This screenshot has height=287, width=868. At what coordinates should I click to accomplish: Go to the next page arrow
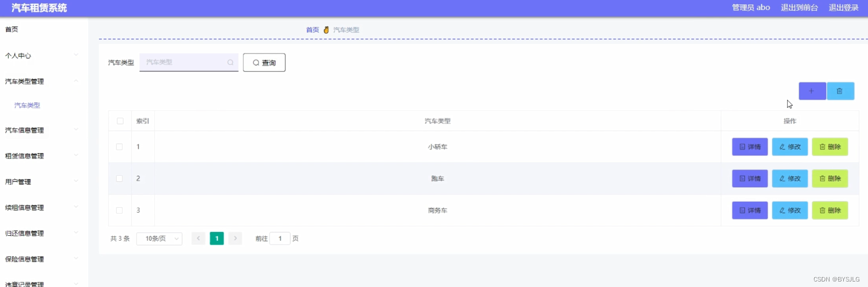235,239
